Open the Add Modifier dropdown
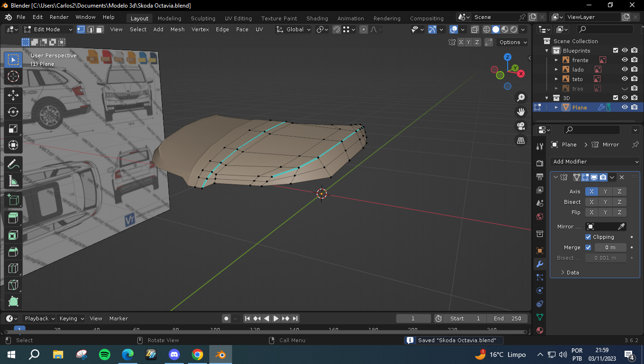The width and height of the screenshot is (644, 364). click(x=595, y=162)
